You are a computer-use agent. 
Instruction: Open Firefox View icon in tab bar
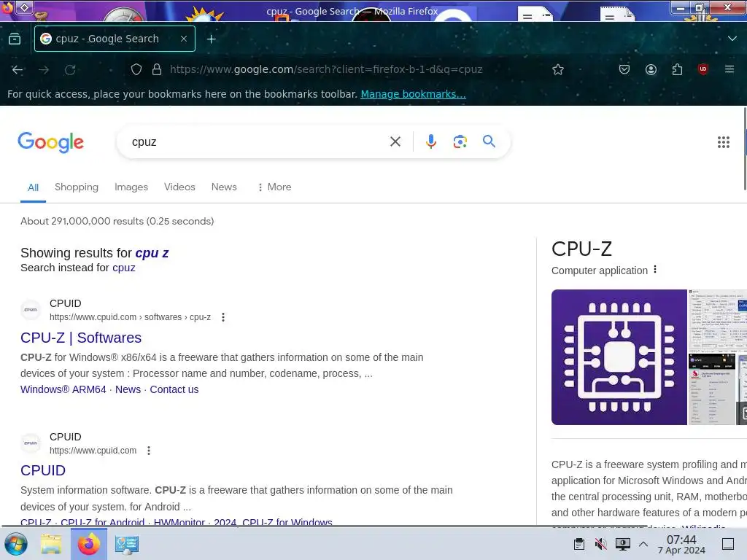pyautogui.click(x=15, y=39)
